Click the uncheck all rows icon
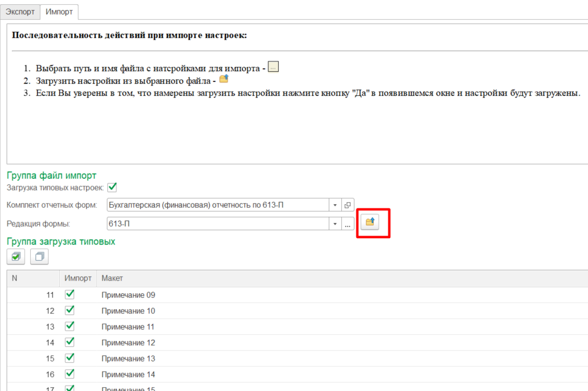The width and height of the screenshot is (588, 391). click(39, 257)
